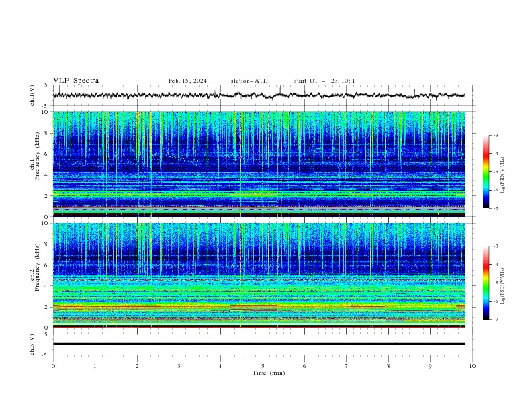Click the ch.3 flat black trace
532x411 pixels.
[x=259, y=344]
